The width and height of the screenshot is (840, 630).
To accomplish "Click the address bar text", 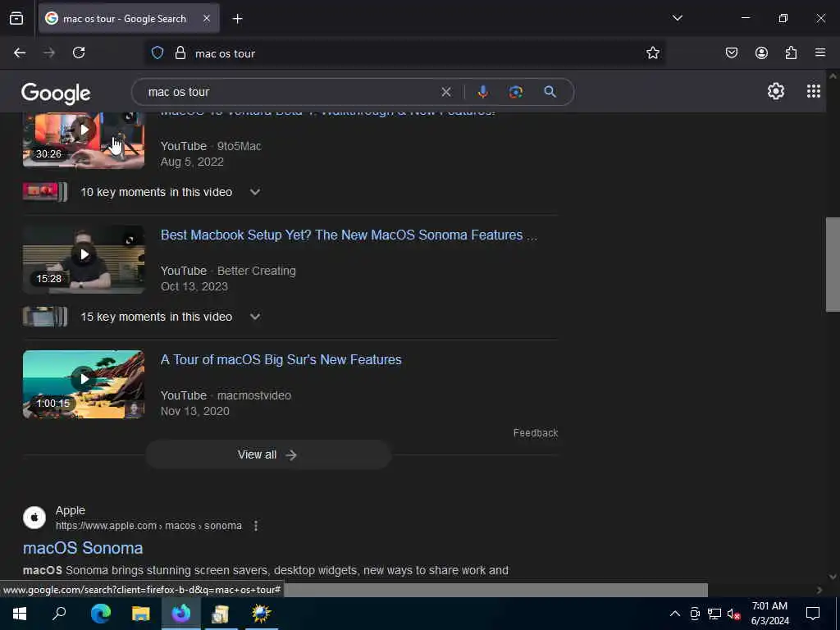I will point(225,53).
